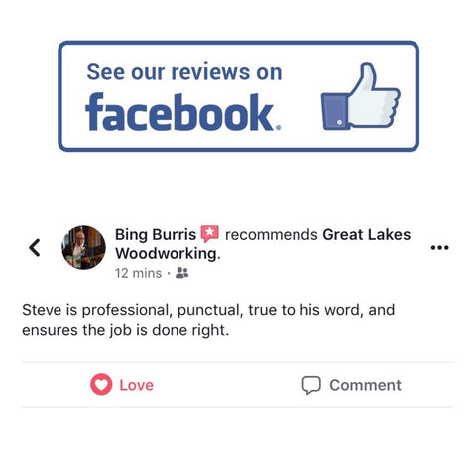
Task: Click the Comment text label
Action: 365,385
